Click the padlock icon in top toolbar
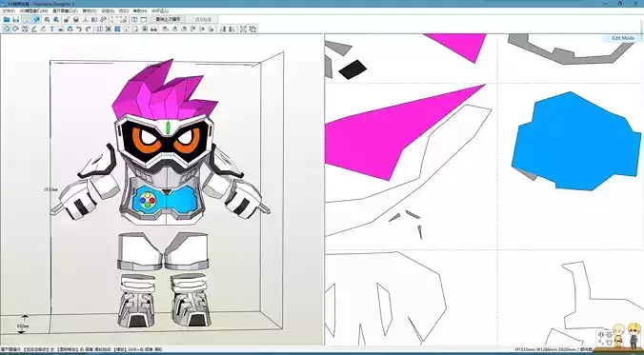The image size is (644, 355). pyautogui.click(x=76, y=19)
